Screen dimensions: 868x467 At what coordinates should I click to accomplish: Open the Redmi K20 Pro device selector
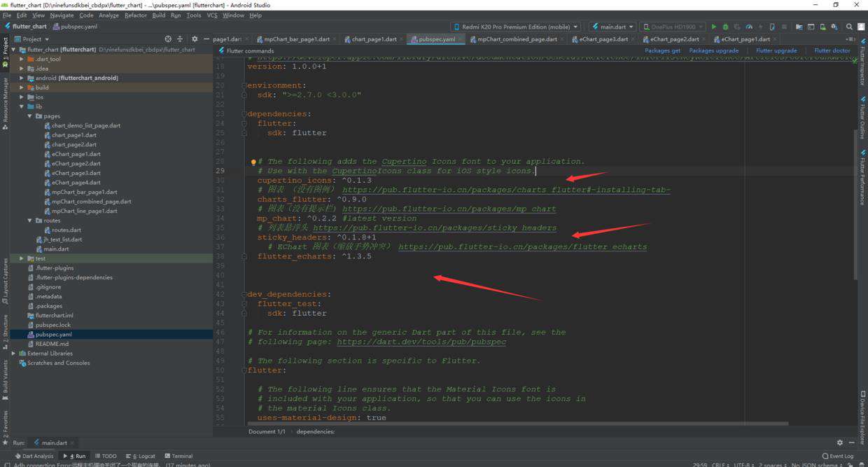[516, 27]
